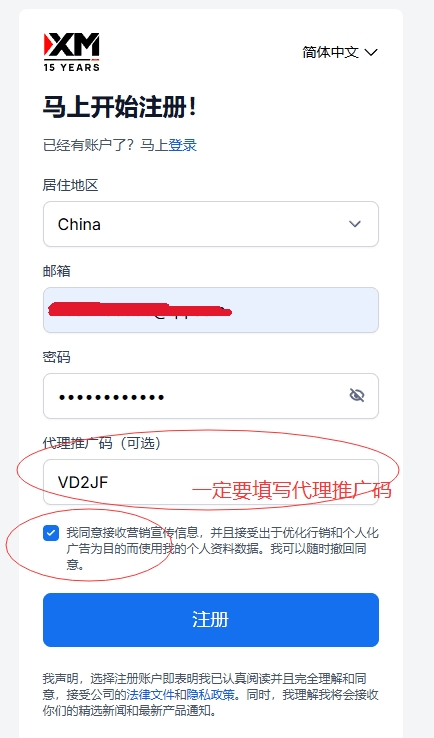Toggle password visibility with the eye icon
Viewport: 434px width, 738px height.
[357, 395]
